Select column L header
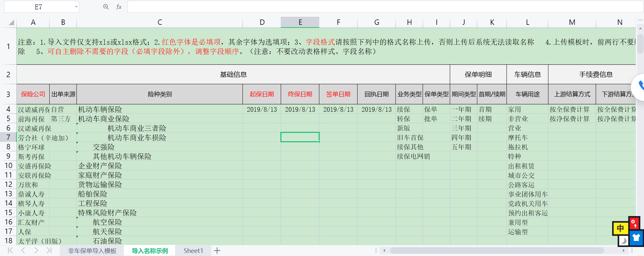Viewport: 644px width, 256px height. 528,22
